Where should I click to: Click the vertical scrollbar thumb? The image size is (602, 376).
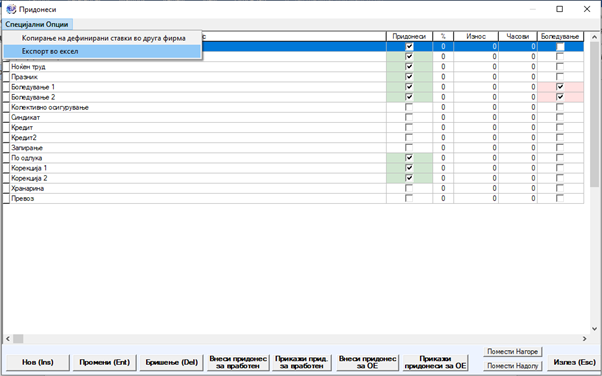point(594,114)
